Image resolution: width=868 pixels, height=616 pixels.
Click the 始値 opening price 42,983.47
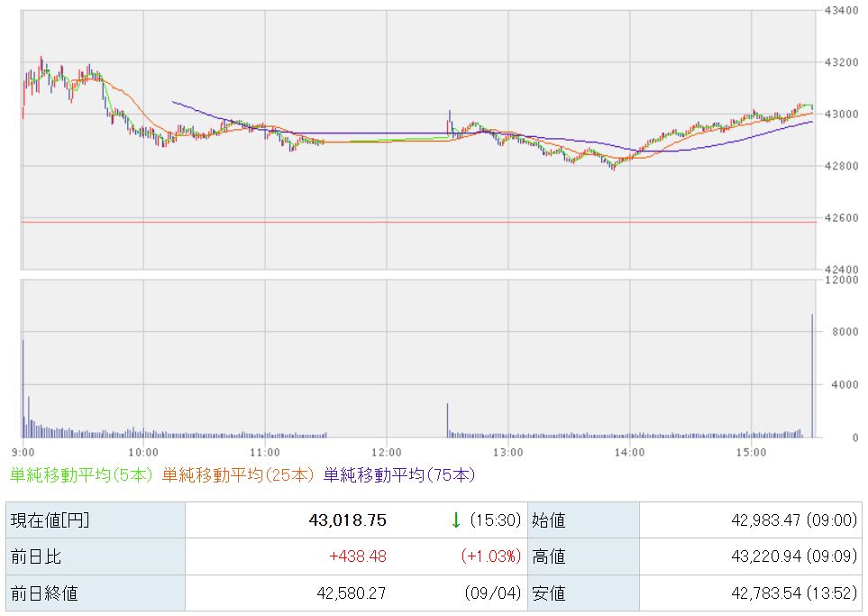coord(765,520)
